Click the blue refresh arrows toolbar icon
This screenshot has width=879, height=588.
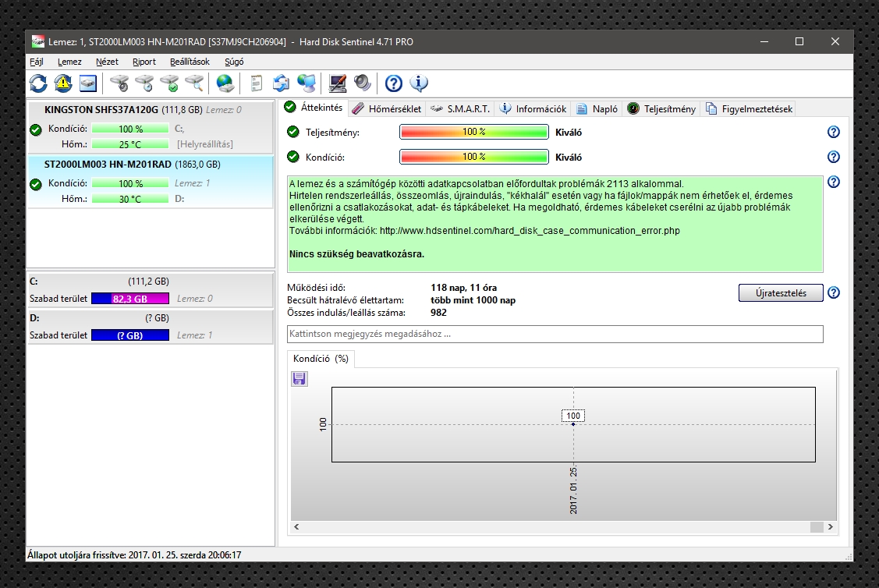coord(38,83)
